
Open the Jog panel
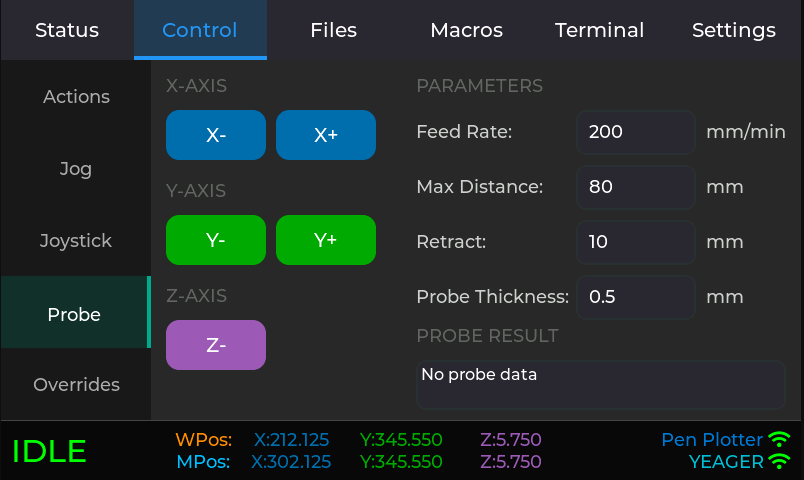pyautogui.click(x=76, y=169)
